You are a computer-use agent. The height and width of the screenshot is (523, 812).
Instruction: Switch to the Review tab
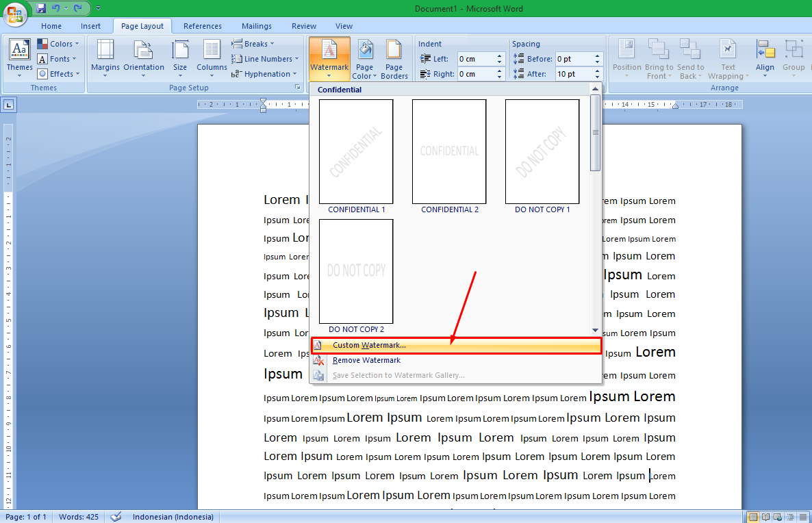pyautogui.click(x=303, y=26)
